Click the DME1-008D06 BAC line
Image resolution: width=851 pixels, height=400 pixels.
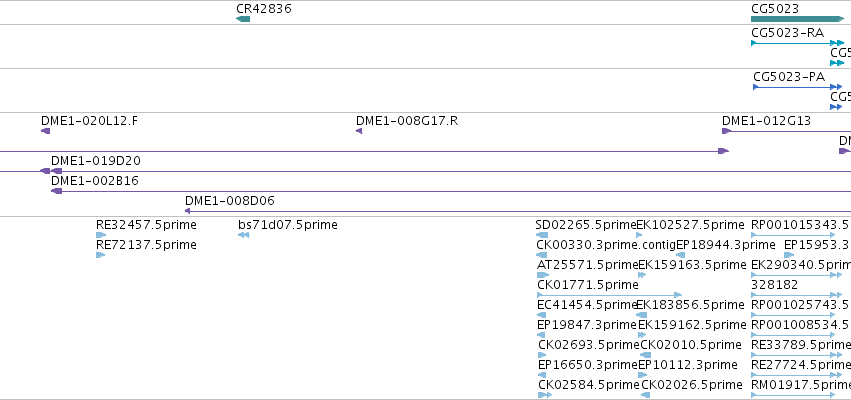[518, 211]
